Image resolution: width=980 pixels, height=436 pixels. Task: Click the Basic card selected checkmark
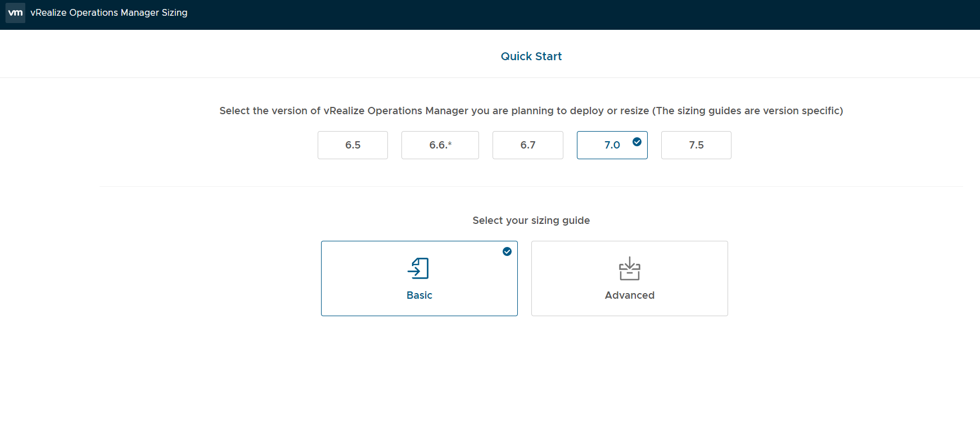point(507,251)
